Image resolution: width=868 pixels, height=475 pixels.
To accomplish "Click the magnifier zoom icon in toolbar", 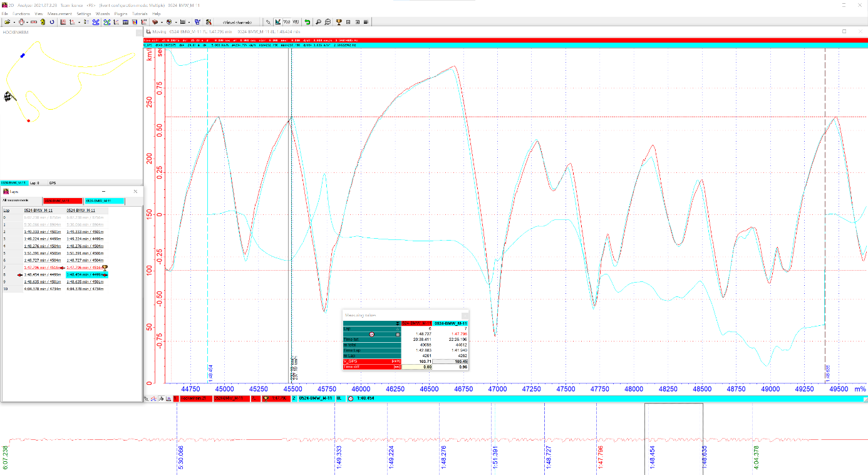I will tap(319, 22).
